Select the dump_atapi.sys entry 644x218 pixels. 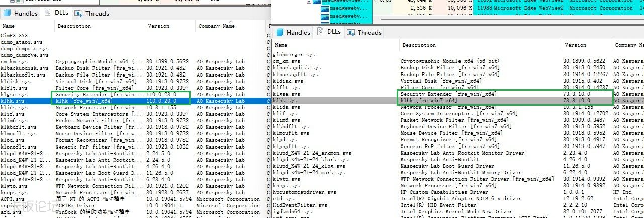click(x=22, y=42)
